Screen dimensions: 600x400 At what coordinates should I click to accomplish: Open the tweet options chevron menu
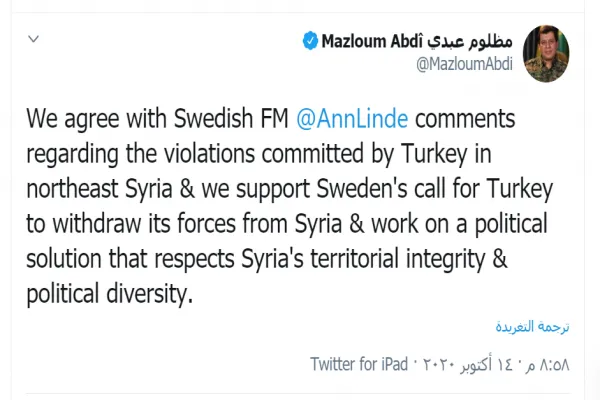point(34,39)
